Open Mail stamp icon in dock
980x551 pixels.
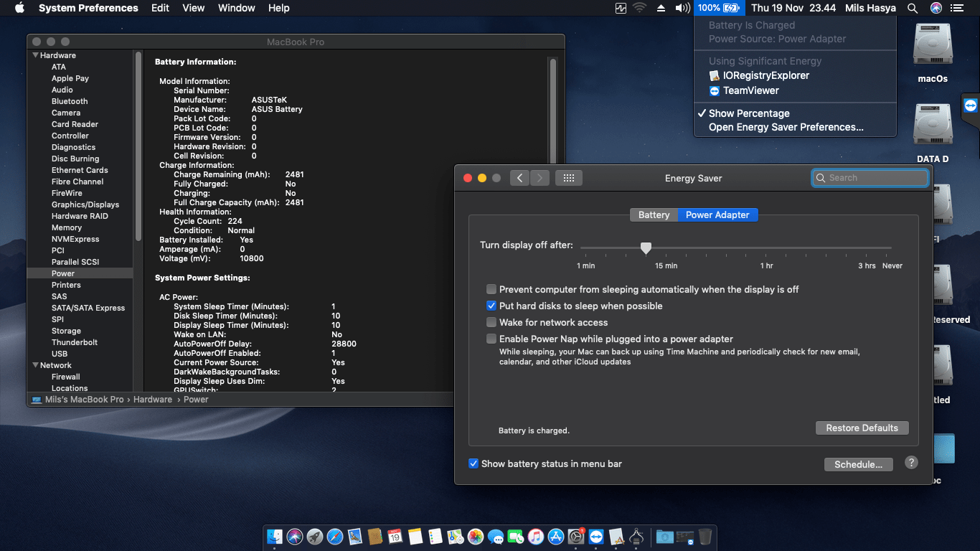tap(355, 536)
